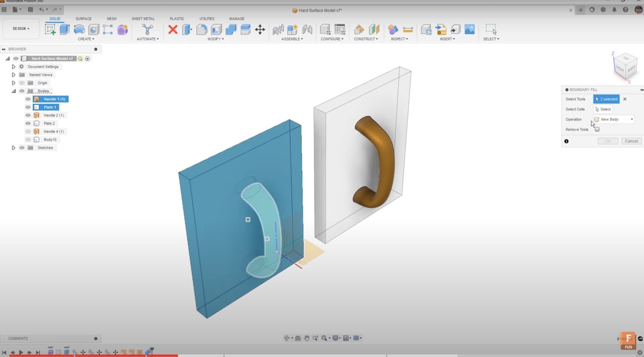
Task: Switch to the SHEET METAL tab
Action: [143, 18]
